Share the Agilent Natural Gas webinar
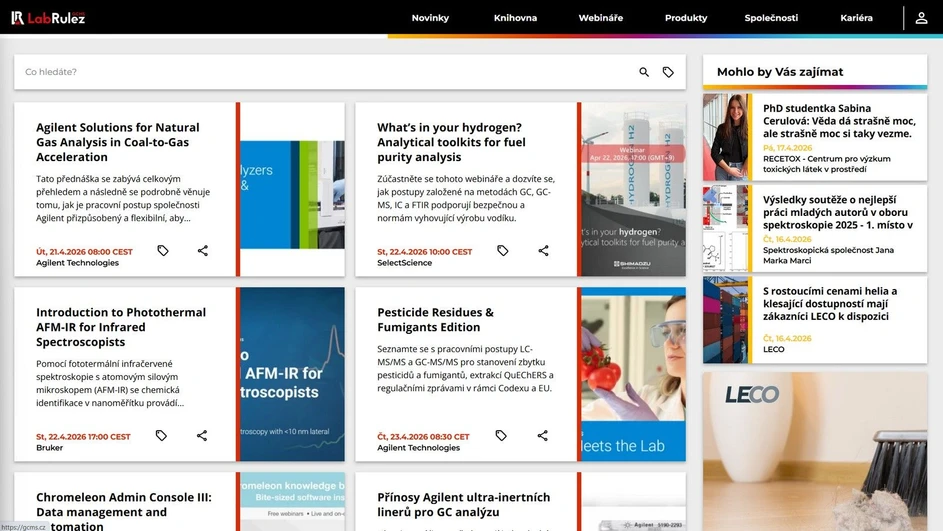Image resolution: width=943 pixels, height=531 pixels. pos(203,251)
